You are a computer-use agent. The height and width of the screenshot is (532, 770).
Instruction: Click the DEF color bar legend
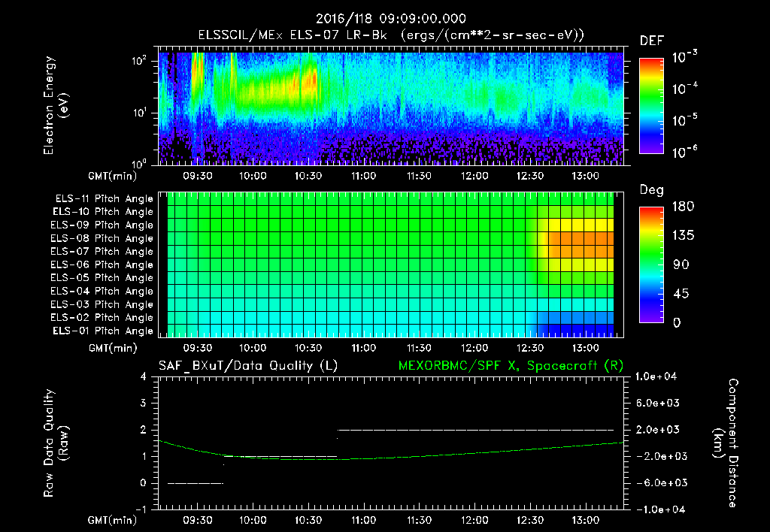[x=651, y=105]
